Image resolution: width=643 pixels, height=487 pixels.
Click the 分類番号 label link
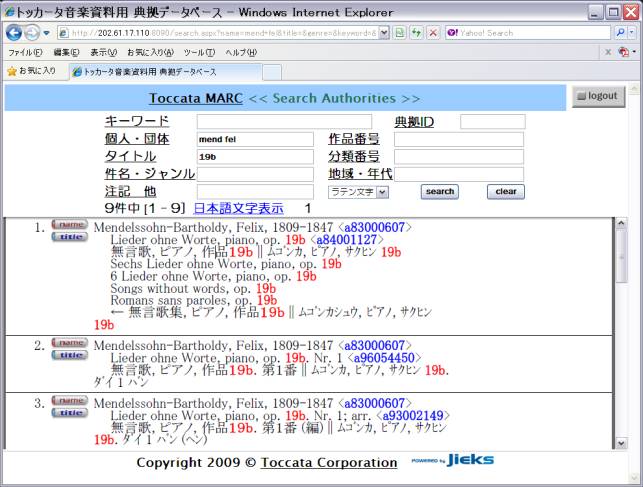tap(354, 157)
